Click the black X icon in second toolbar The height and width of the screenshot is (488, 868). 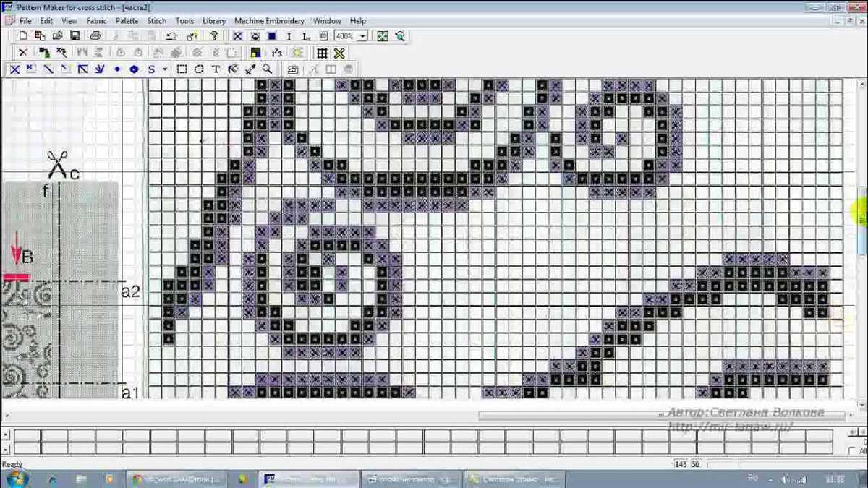[x=22, y=53]
